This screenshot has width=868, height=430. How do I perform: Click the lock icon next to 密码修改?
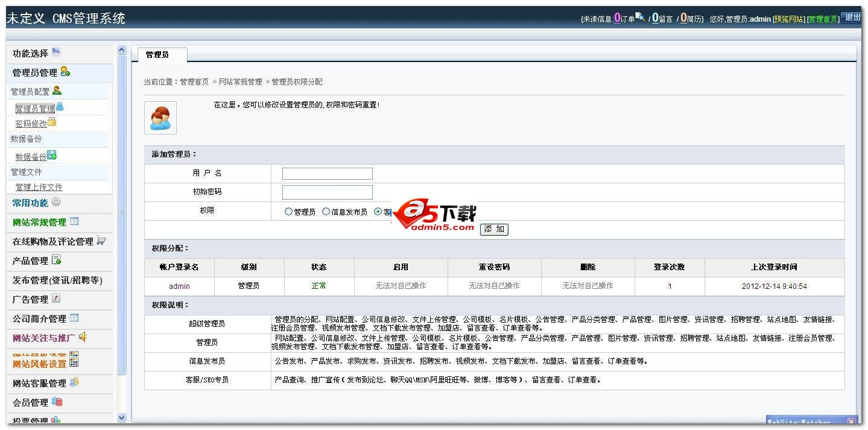tap(52, 122)
